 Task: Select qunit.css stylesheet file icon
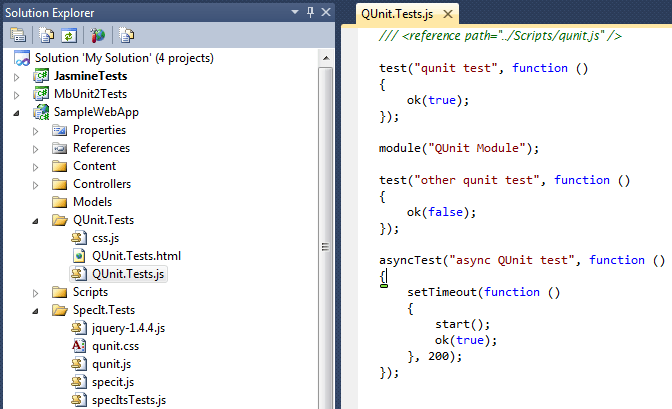[78, 346]
